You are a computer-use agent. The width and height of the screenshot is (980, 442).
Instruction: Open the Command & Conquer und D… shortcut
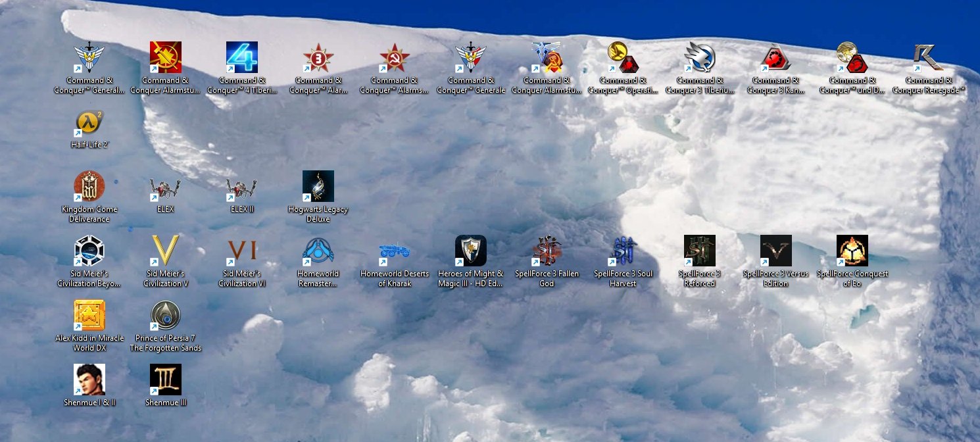pos(852,57)
